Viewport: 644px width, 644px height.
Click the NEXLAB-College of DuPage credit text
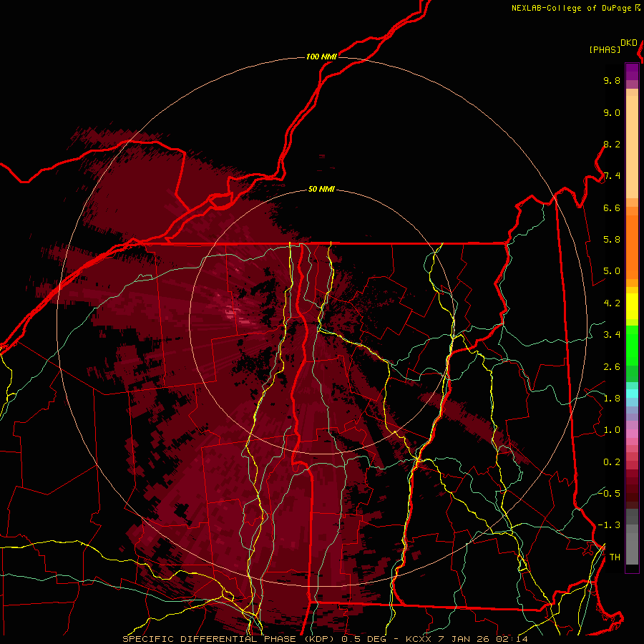(571, 8)
